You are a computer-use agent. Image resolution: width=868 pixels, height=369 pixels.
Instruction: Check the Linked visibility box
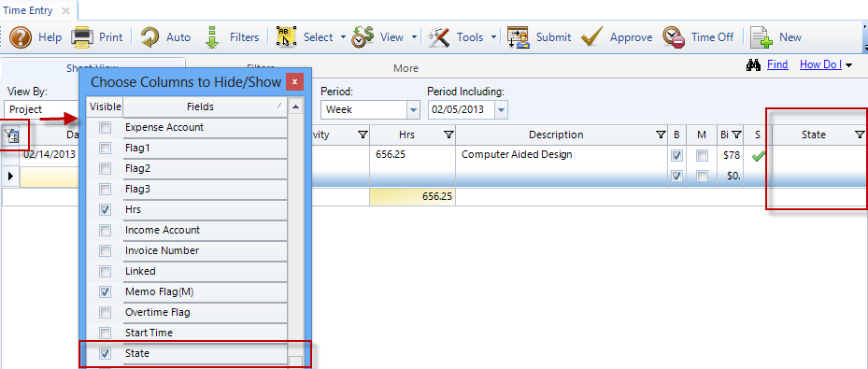(x=105, y=271)
